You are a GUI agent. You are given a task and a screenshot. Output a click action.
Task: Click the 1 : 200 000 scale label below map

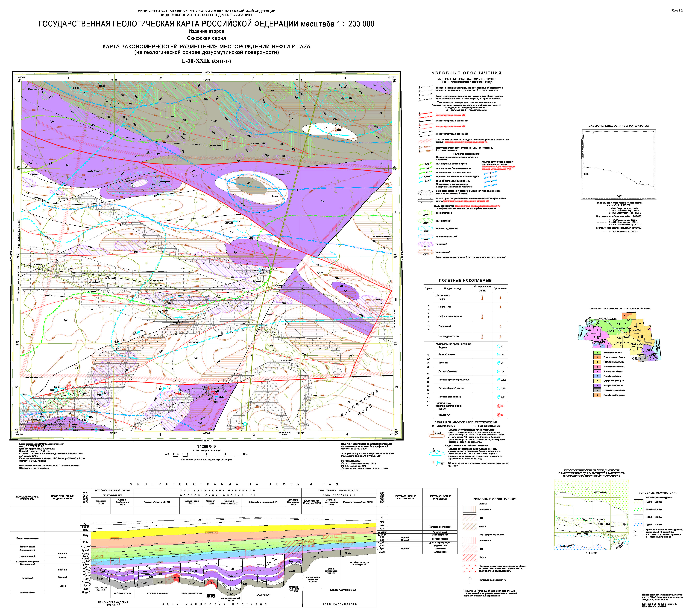206,446
